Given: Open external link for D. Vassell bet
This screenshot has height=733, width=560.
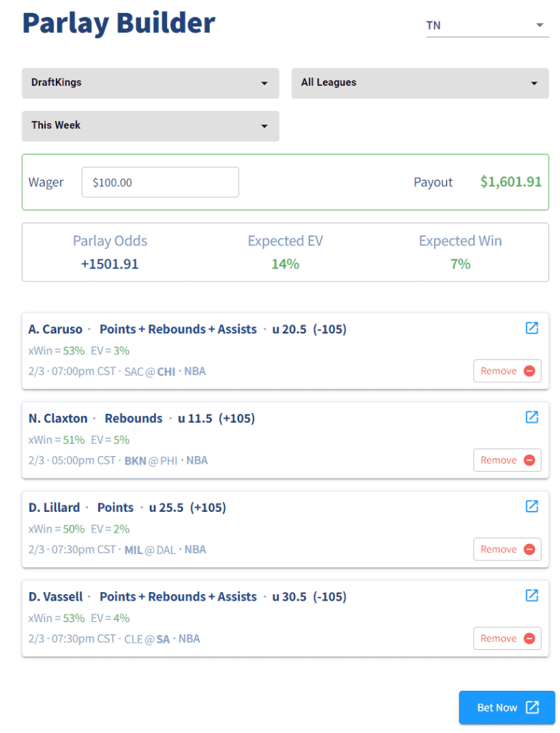Looking at the screenshot, I should pyautogui.click(x=531, y=595).
